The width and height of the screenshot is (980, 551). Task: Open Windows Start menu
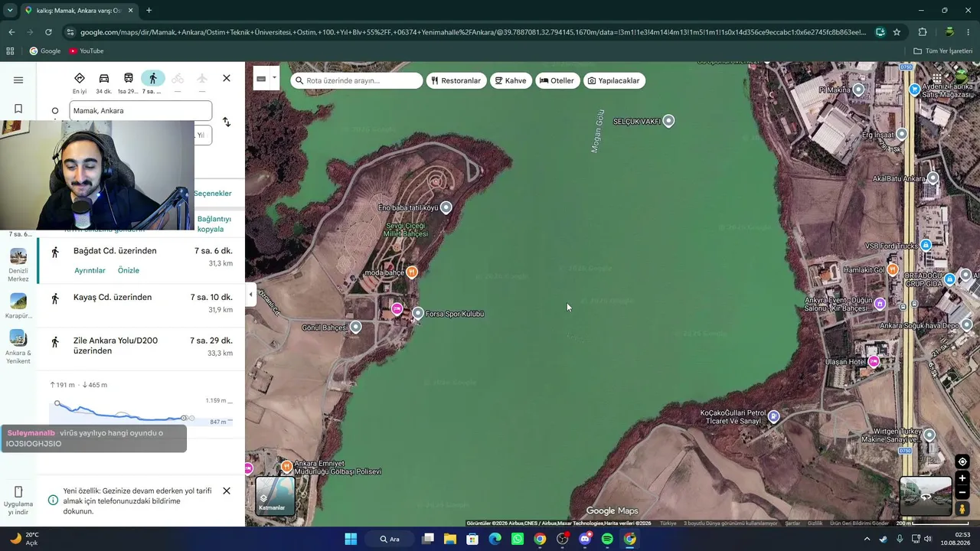click(x=351, y=539)
